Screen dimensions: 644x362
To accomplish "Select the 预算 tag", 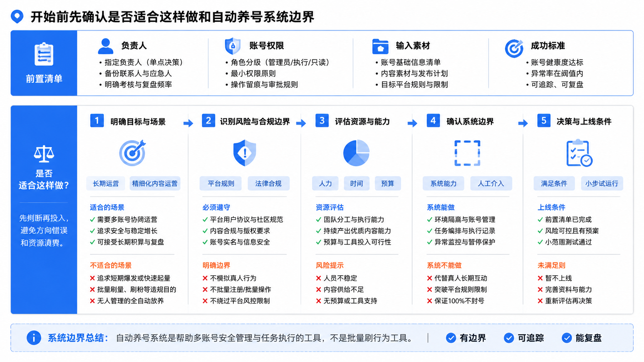I will tap(387, 184).
